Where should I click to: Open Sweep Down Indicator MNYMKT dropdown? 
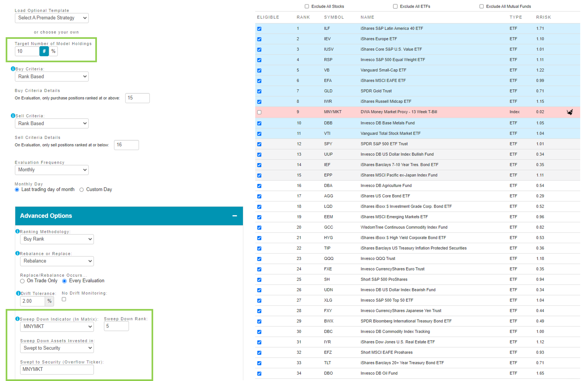click(x=57, y=326)
